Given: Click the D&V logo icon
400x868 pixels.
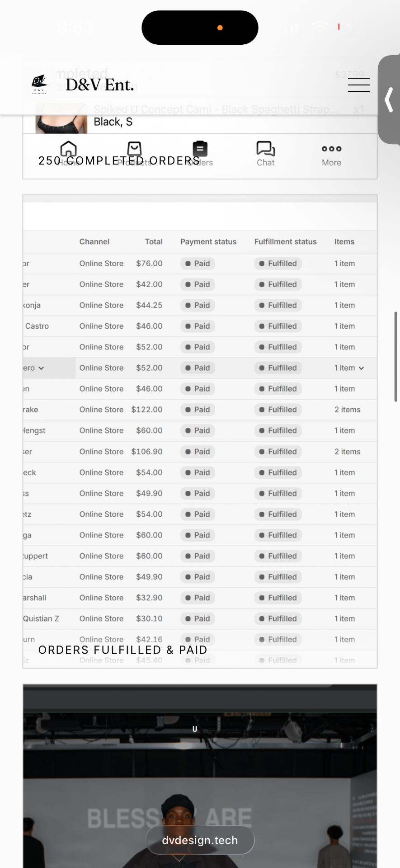Looking at the screenshot, I should coord(39,84).
